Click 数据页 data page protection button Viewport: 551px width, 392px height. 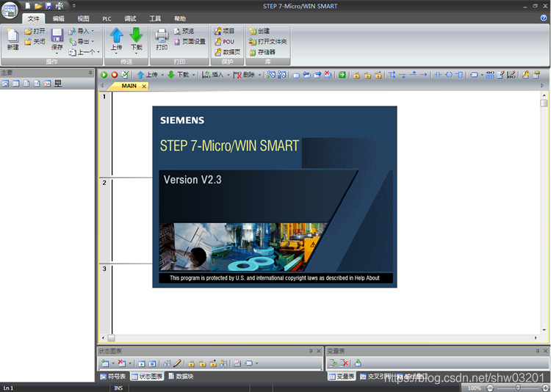click(x=227, y=52)
